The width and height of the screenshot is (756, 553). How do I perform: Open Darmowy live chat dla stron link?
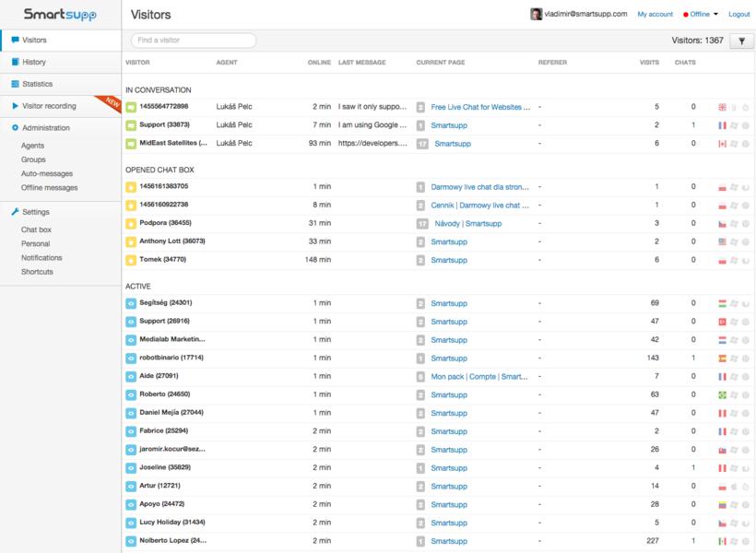[x=479, y=187]
